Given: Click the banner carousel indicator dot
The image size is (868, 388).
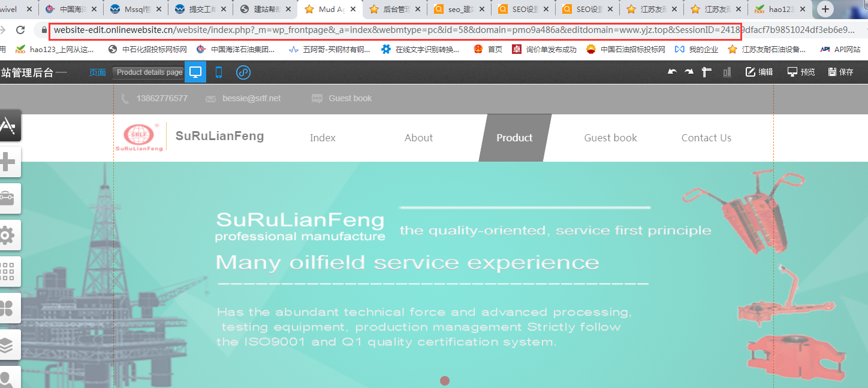Looking at the screenshot, I should click(x=445, y=381).
